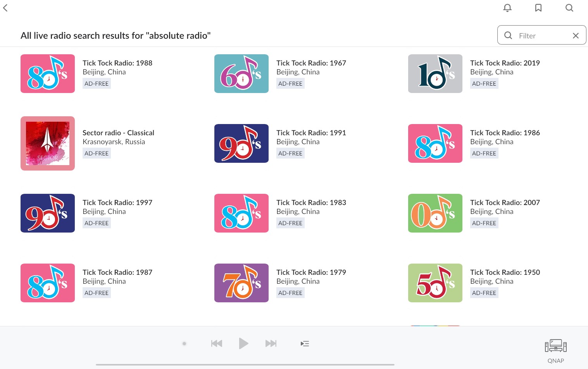The height and width of the screenshot is (369, 588).
Task: Select title Sector radio - Classical
Action: 118,133
